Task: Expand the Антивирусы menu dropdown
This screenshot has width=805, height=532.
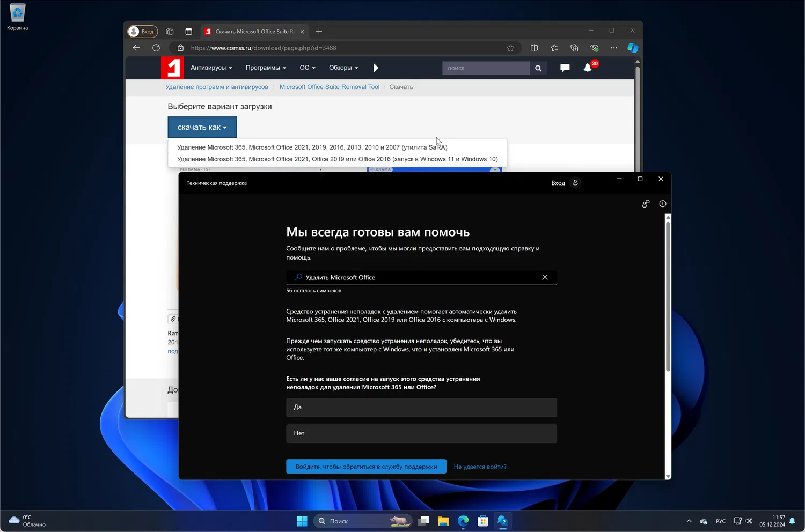Action: click(211, 68)
